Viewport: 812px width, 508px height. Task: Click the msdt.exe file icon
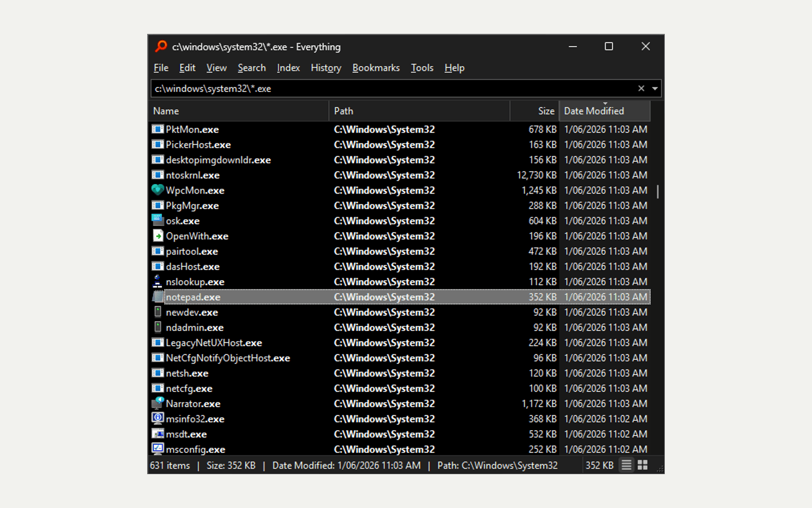158,434
